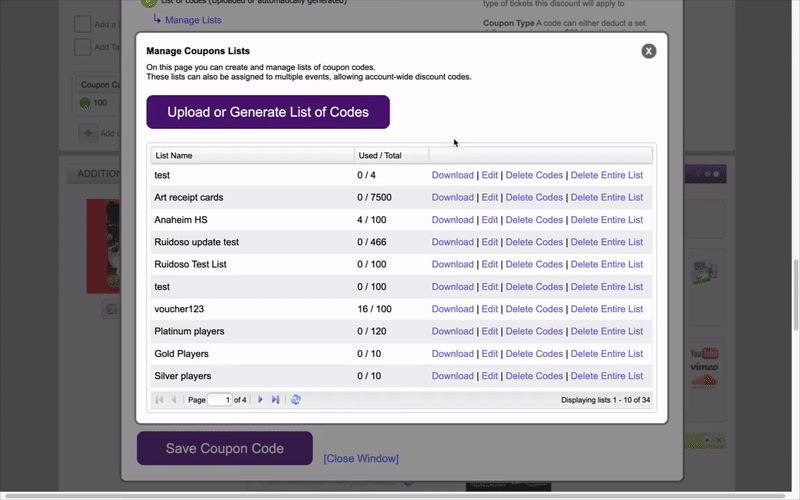
Task: Sort by the Used / Total column header
Action: 391,155
